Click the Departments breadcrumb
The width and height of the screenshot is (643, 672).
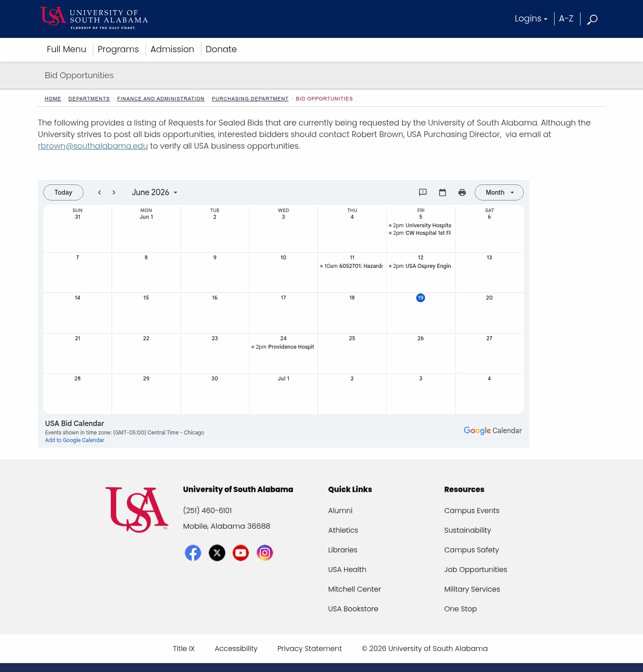coord(89,99)
